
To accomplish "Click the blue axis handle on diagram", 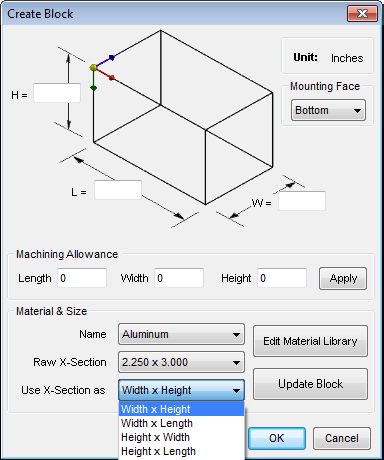I will (x=112, y=58).
